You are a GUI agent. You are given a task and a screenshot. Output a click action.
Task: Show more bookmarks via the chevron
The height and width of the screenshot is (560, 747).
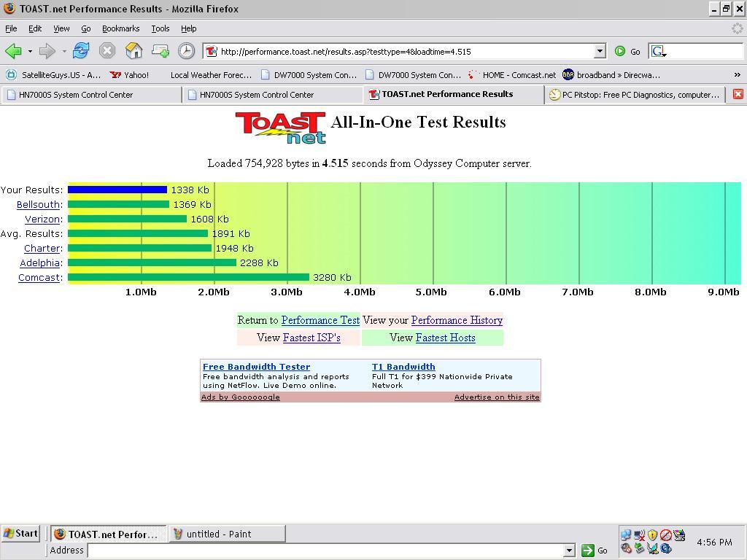pos(737,75)
